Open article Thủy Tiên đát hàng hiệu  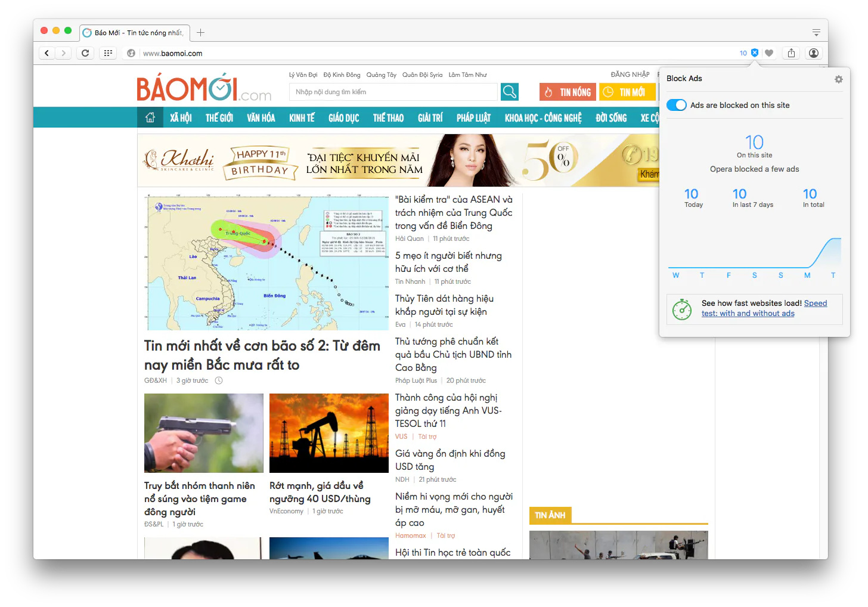point(444,305)
